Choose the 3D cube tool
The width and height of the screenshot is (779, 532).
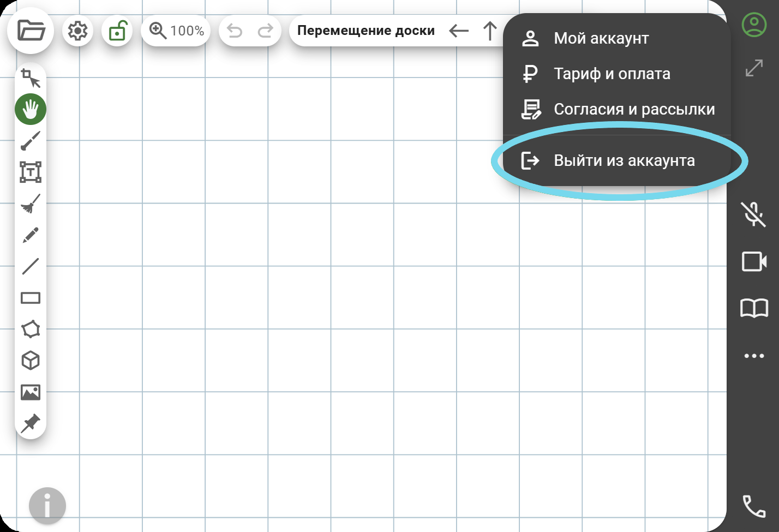coord(31,361)
